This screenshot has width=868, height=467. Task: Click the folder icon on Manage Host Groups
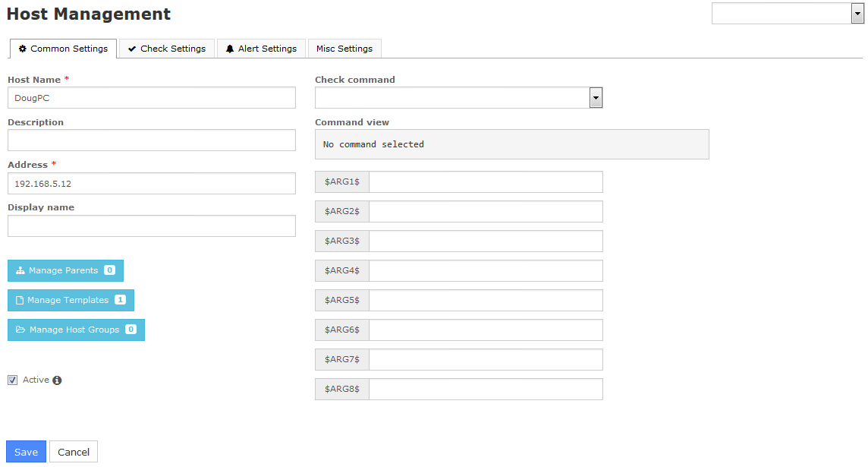click(x=20, y=330)
